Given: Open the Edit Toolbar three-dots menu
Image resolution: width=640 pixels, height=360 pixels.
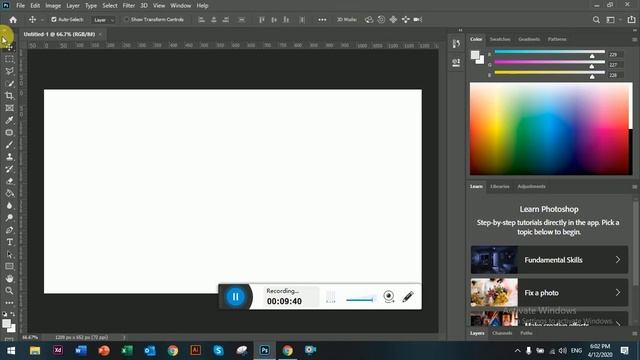Looking at the screenshot, I should click(9, 303).
